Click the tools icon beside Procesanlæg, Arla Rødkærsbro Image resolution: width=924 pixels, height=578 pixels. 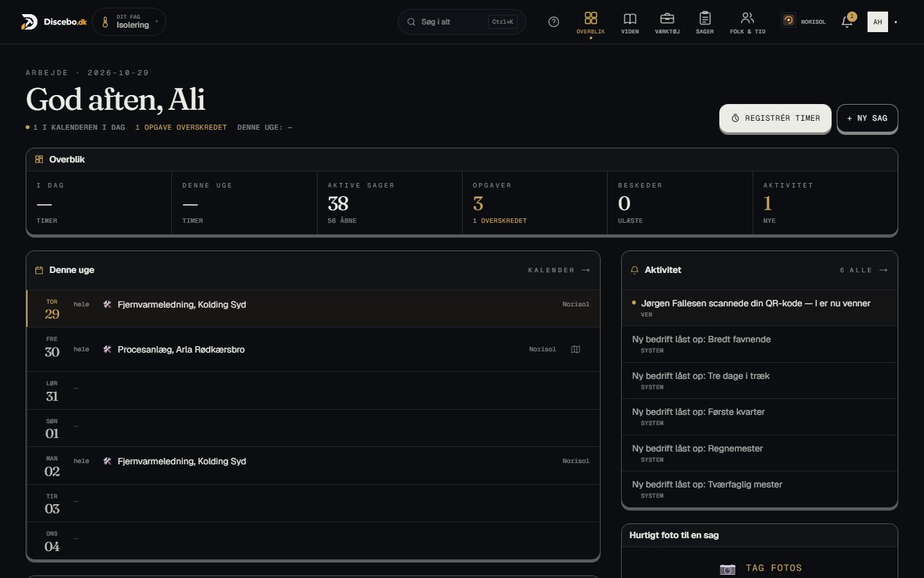click(107, 349)
